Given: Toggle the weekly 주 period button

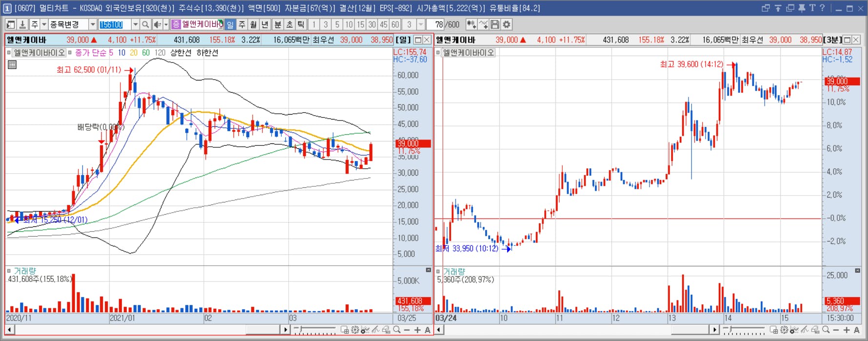Looking at the screenshot, I should (x=242, y=24).
